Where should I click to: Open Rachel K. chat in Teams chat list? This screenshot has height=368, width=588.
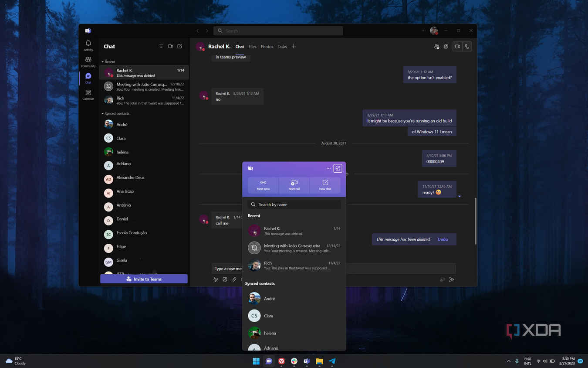(144, 73)
